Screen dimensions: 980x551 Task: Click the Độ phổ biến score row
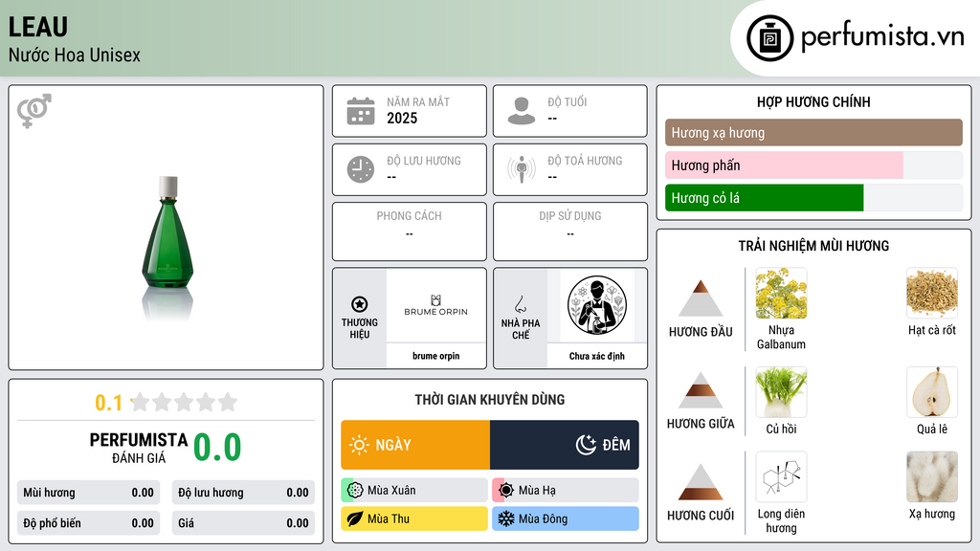coord(88,523)
